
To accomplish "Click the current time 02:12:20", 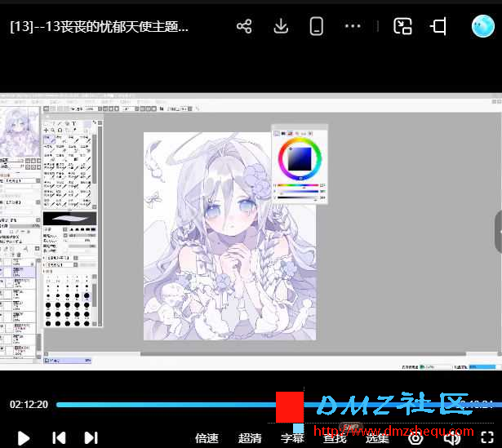I will point(29,405).
